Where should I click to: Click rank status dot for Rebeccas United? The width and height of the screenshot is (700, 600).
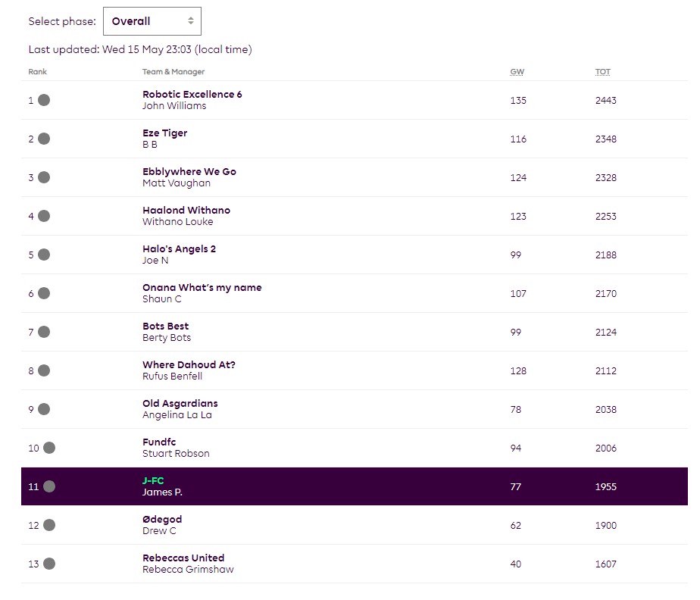pos(49,564)
